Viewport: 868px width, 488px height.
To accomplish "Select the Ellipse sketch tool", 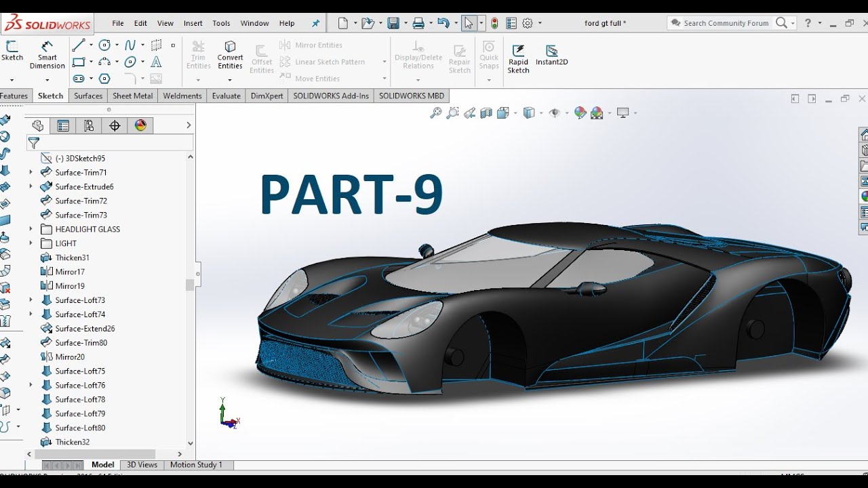I will 130,62.
